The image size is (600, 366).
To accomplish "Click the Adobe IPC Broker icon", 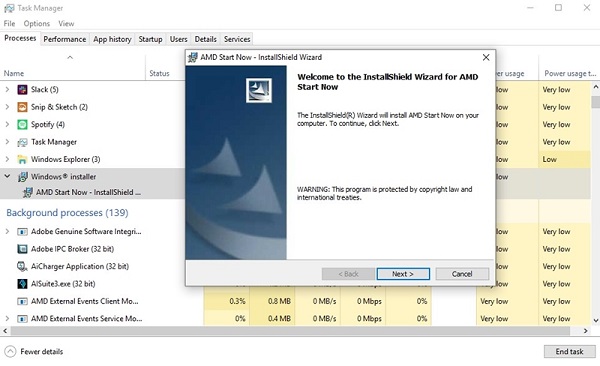I will 22,249.
